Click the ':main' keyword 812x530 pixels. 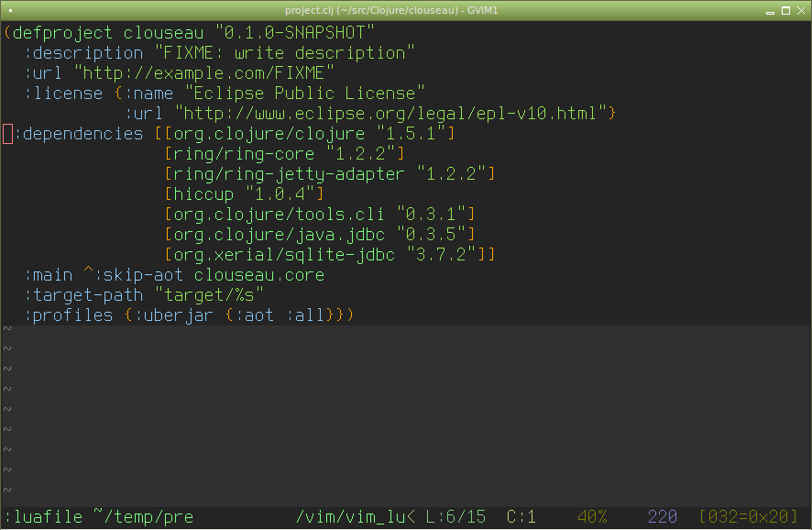click(48, 276)
